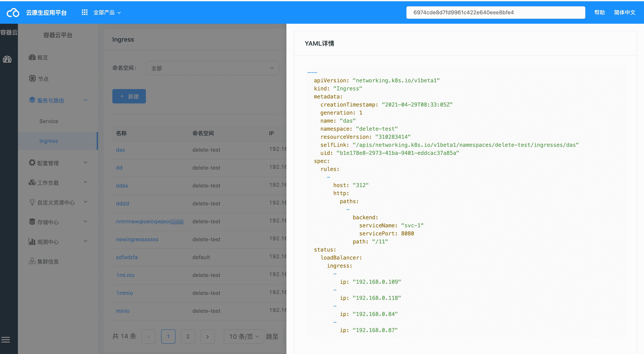This screenshot has width=644, height=354.
Task: Click the gear icon next to 配置管理
Action: [x=32, y=162]
